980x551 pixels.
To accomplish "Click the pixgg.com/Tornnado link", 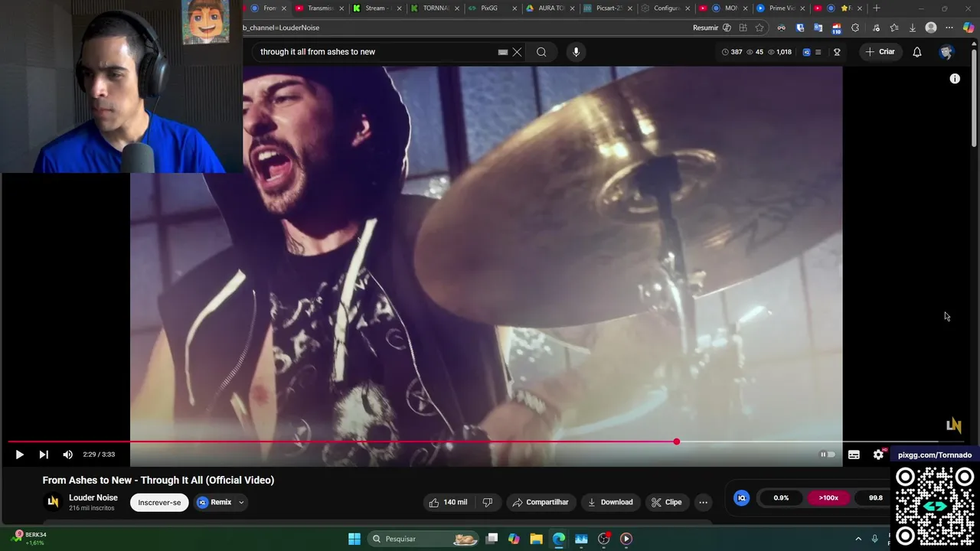I will (934, 455).
